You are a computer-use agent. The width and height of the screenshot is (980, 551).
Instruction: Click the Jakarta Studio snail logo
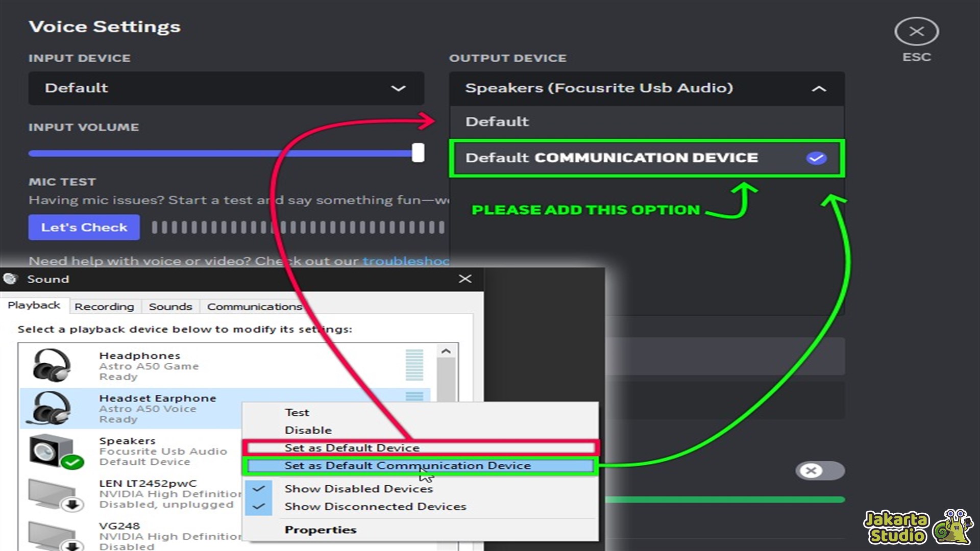(952, 528)
